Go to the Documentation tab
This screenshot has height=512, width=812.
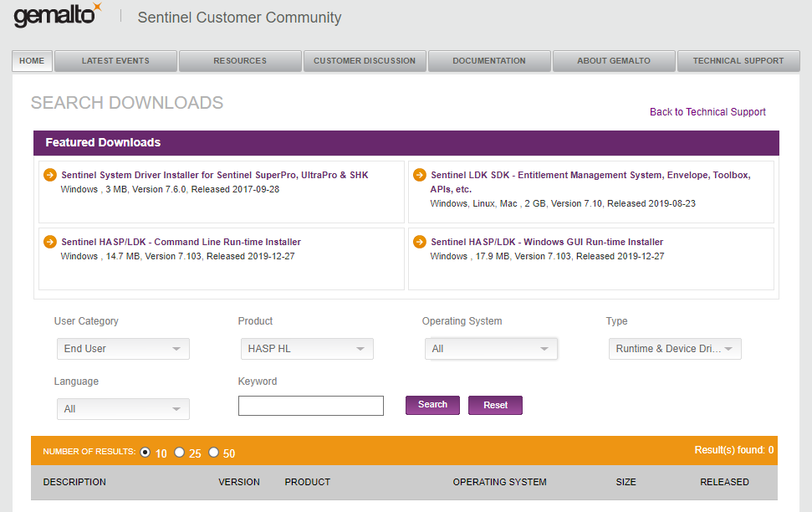tap(489, 60)
